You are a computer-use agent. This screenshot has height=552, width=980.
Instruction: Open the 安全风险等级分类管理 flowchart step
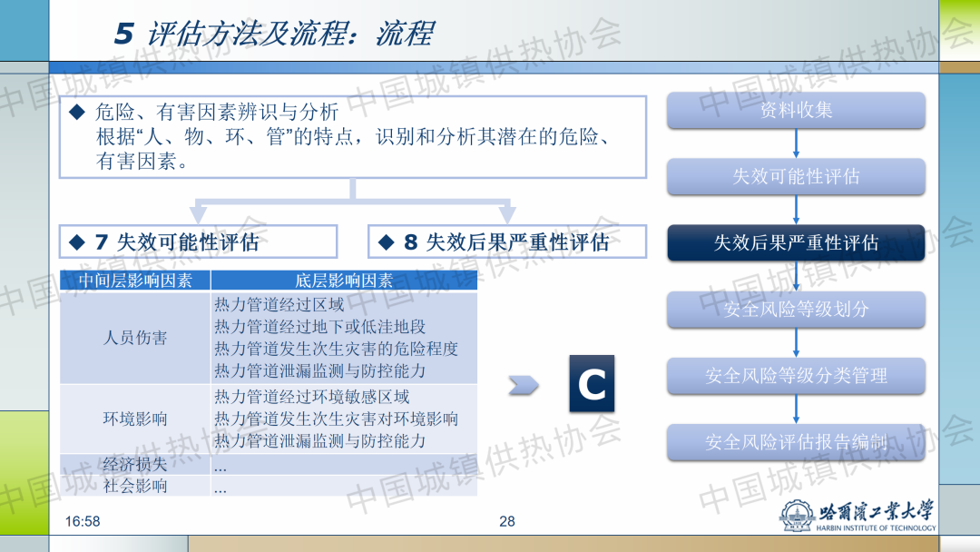[x=796, y=376]
